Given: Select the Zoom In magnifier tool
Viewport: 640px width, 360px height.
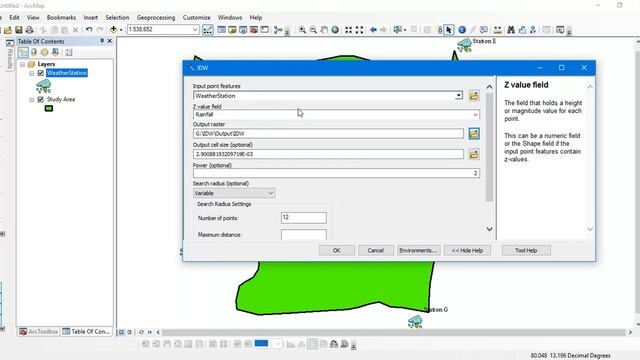Looking at the screenshot, I should coord(302,30).
